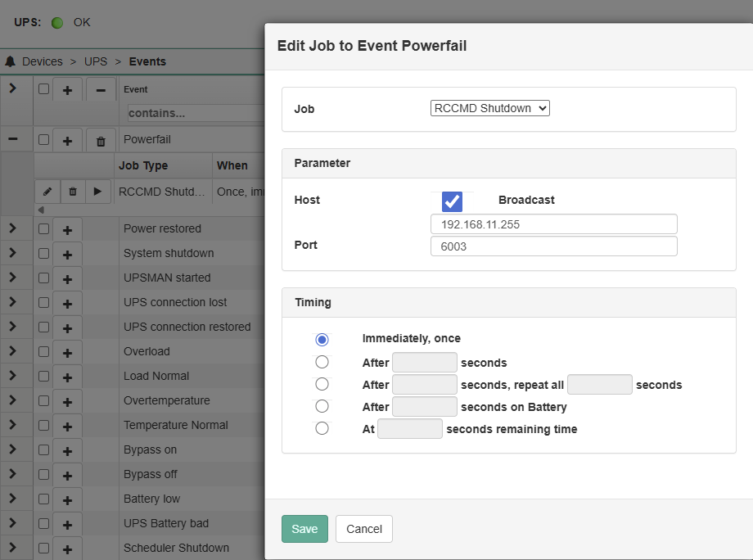This screenshot has width=753, height=560.
Task: Click the scroll-left arrow under the job table
Action: (x=41, y=210)
